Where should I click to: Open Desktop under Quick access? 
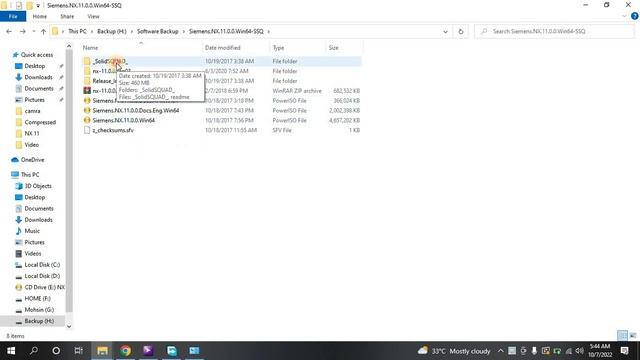click(x=35, y=66)
